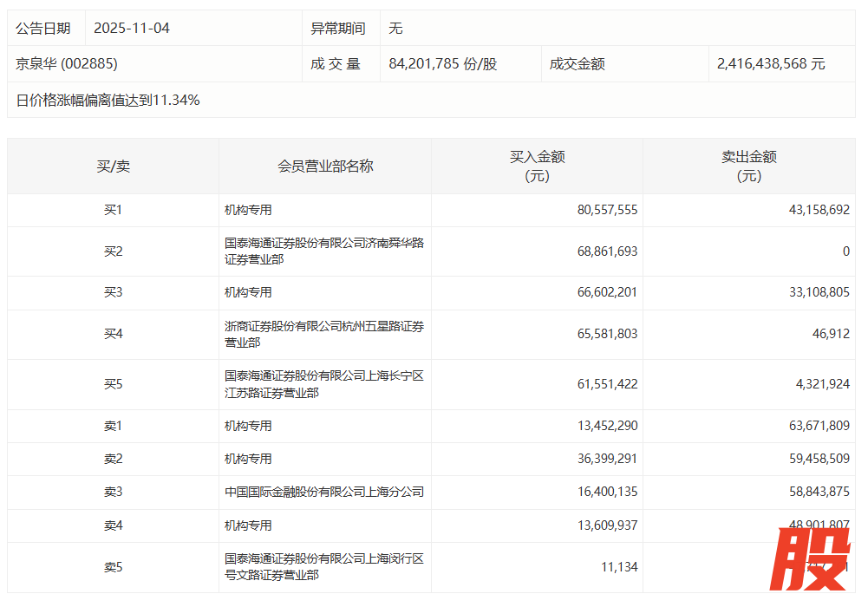The height and width of the screenshot is (607, 868).
Task: Click the red 股 watermark logo
Action: click(x=813, y=559)
